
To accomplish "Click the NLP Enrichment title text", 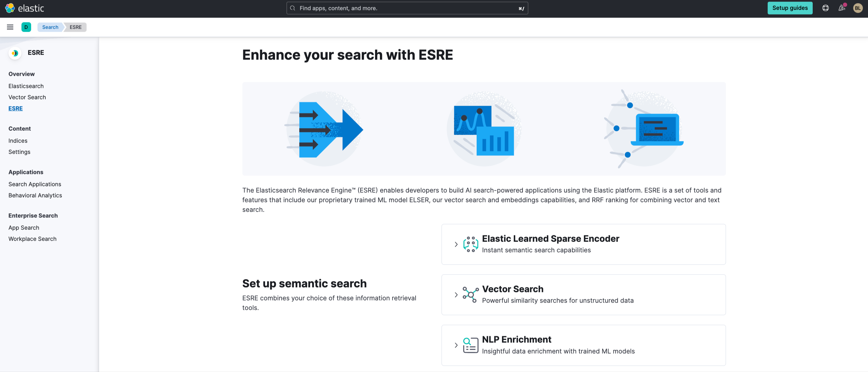I will pos(516,339).
